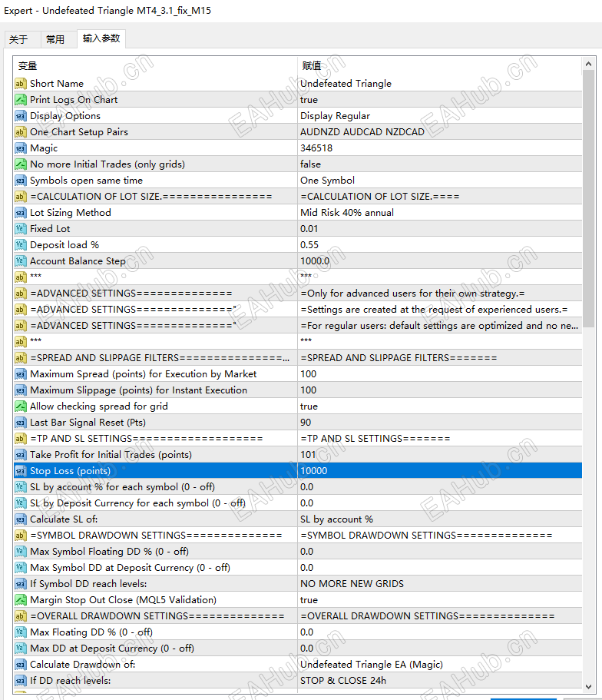602x700 pixels.
Task: Click the 变量 column header
Action: [x=155, y=66]
